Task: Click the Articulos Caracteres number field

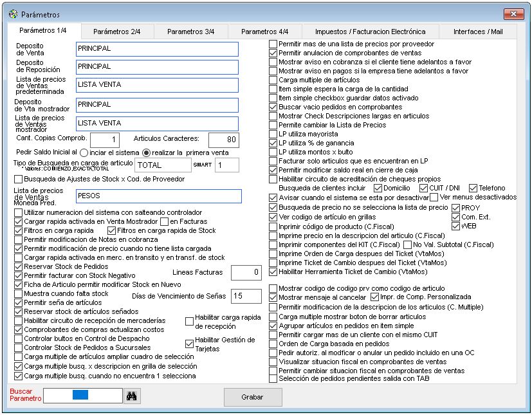Action: click(x=223, y=140)
